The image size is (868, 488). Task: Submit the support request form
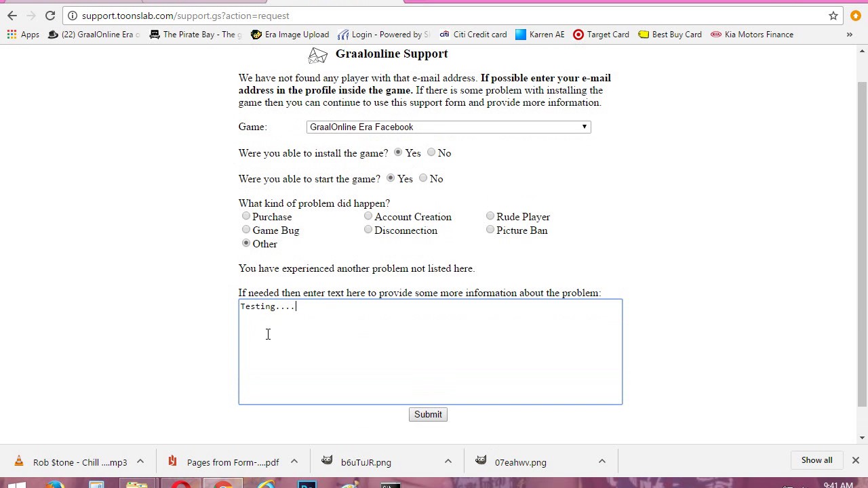click(x=428, y=414)
